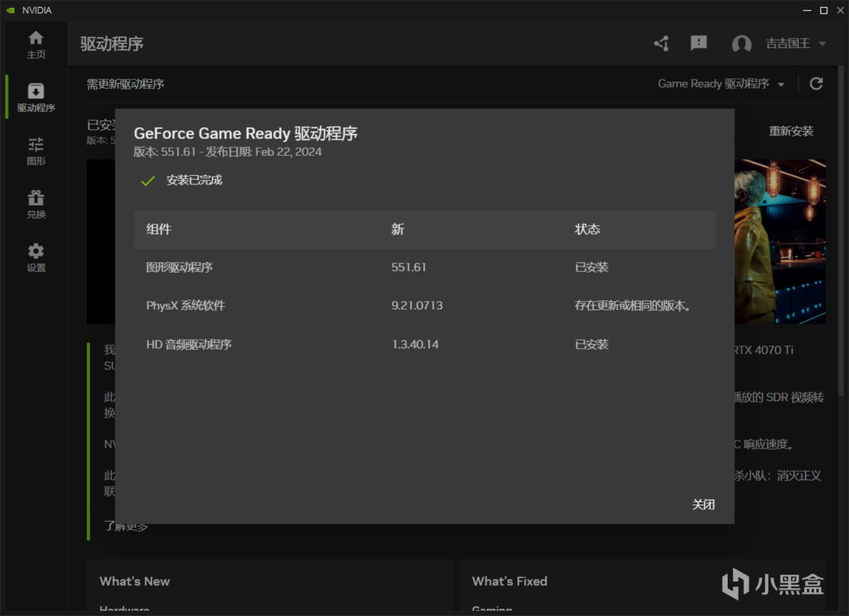Click version value 9.21.0713 in table
849x616 pixels.
pyautogui.click(x=417, y=306)
